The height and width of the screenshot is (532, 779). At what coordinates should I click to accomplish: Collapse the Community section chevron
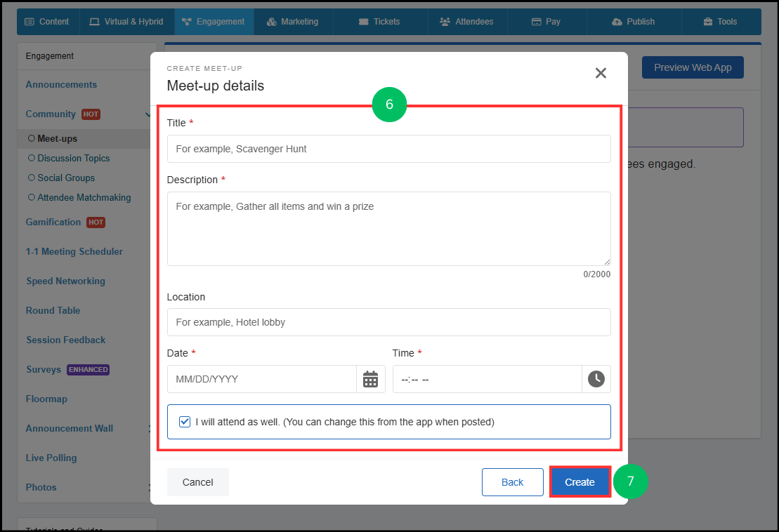(148, 114)
